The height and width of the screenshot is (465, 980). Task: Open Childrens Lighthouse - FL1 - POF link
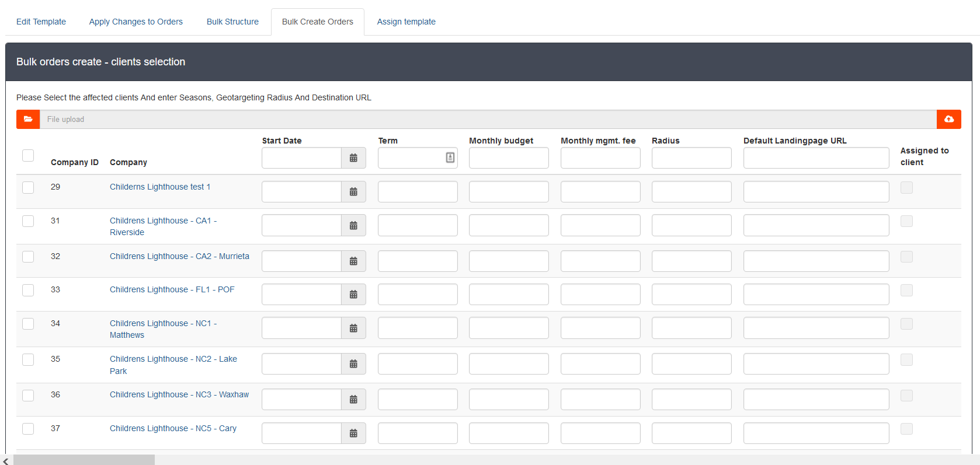click(x=172, y=289)
